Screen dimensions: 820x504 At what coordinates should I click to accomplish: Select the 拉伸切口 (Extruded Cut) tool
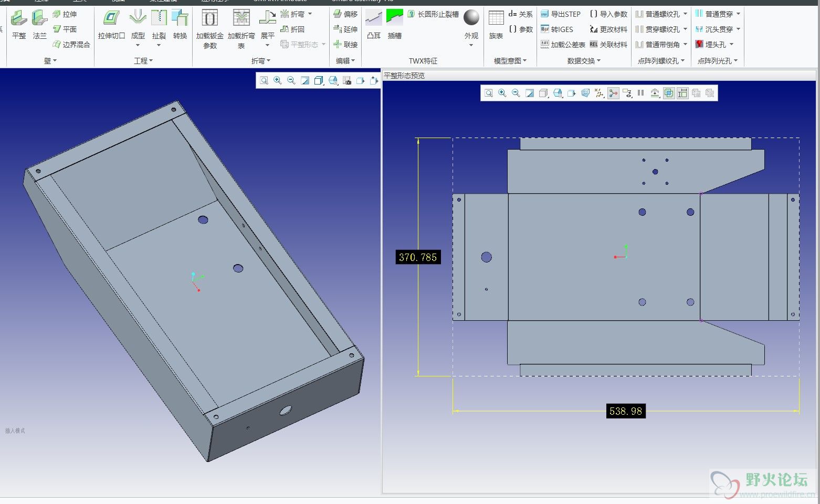[111, 25]
